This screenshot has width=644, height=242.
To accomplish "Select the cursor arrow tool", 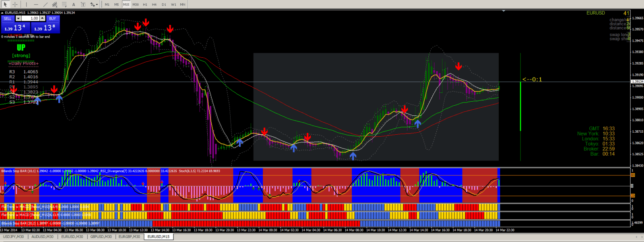I will [6, 4].
